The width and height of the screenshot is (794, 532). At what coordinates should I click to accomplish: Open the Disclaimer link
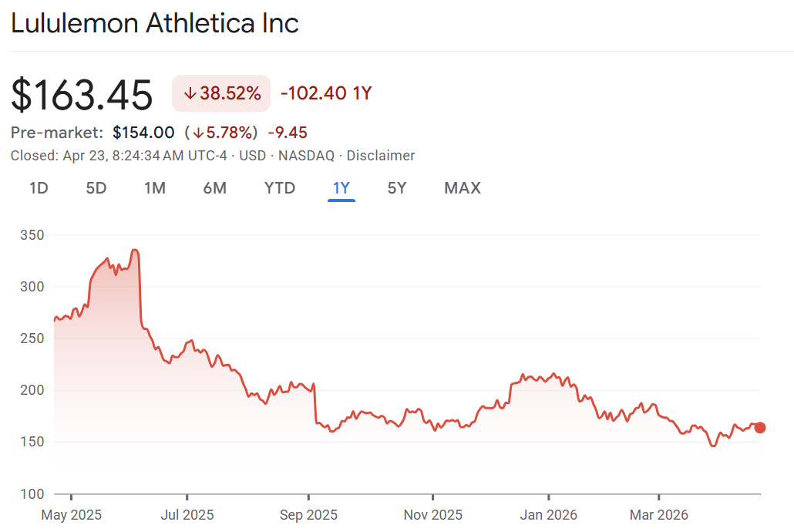click(x=381, y=156)
